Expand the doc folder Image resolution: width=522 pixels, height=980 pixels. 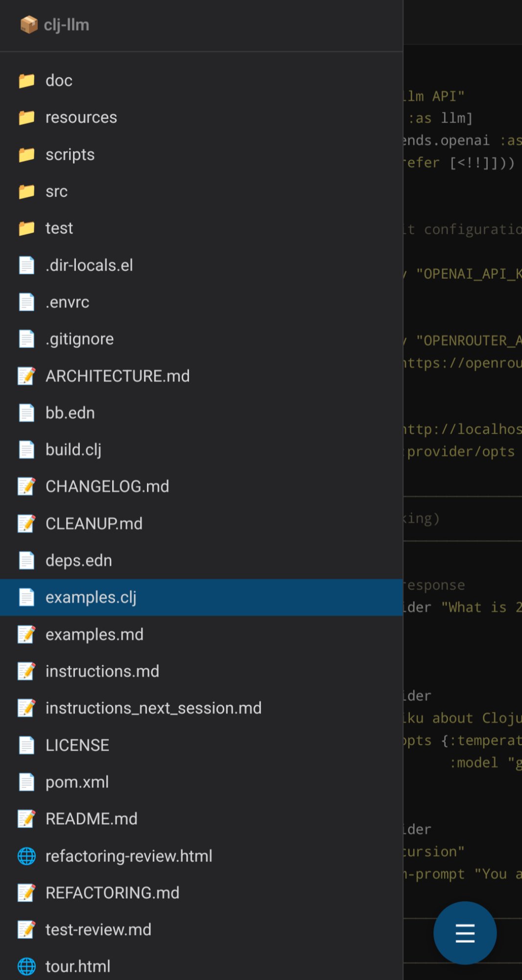[59, 80]
